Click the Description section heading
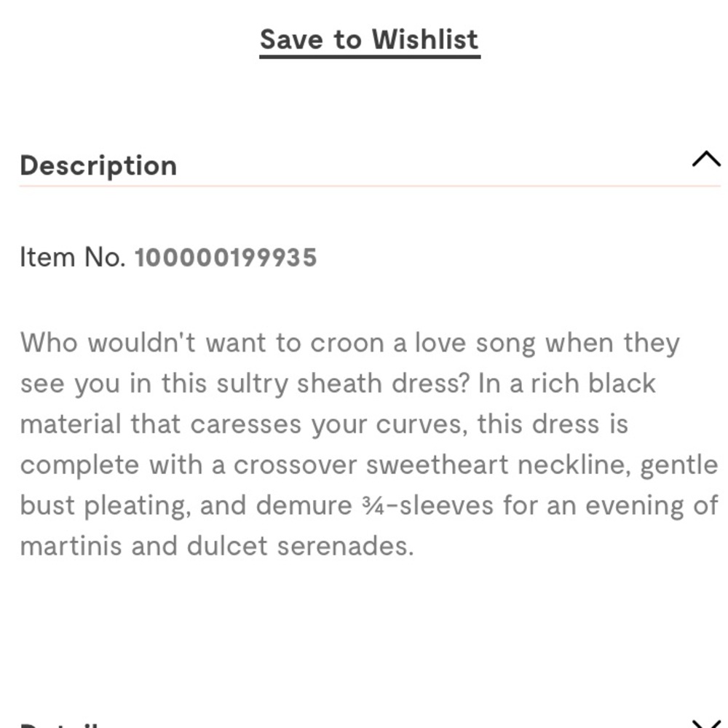728x728 pixels. [x=98, y=166]
